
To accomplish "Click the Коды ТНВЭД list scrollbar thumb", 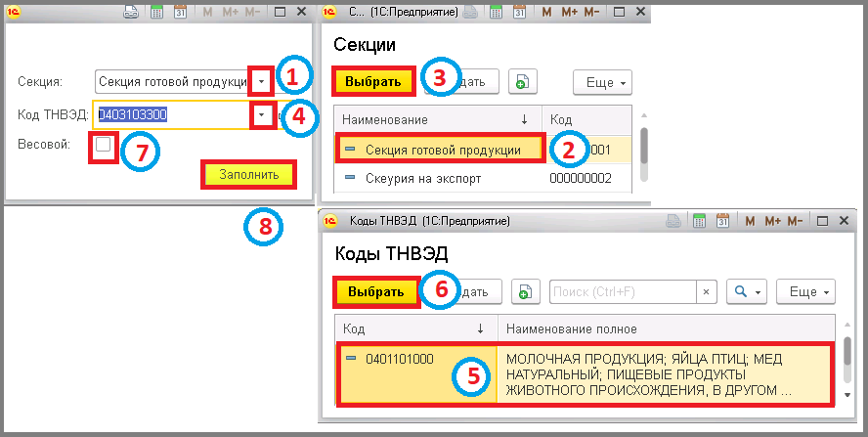I will coord(846,351).
